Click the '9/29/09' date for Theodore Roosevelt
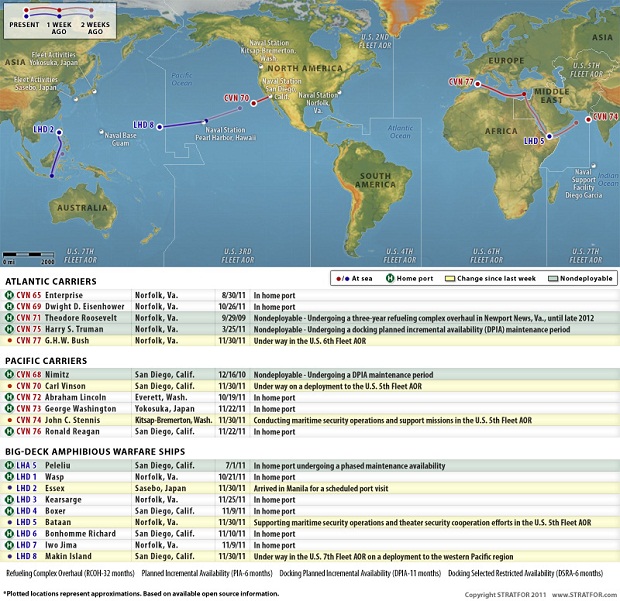The image size is (620, 601). pyautogui.click(x=233, y=318)
